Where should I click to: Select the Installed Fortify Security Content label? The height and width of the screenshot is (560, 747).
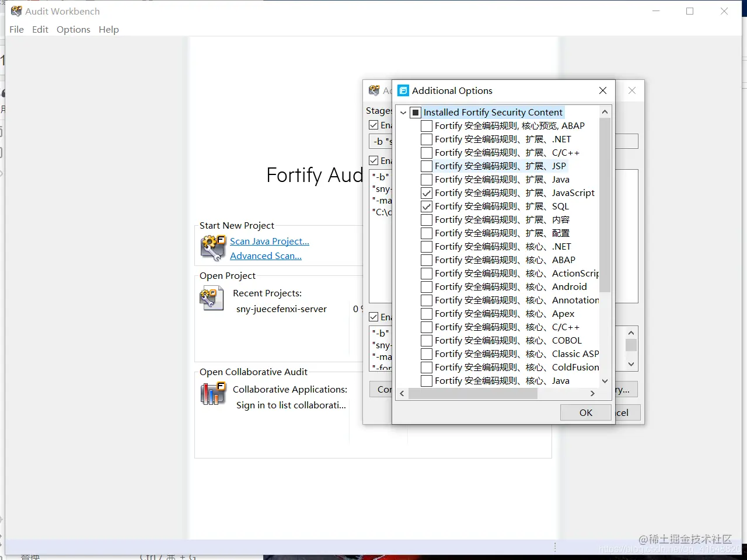tap(493, 112)
